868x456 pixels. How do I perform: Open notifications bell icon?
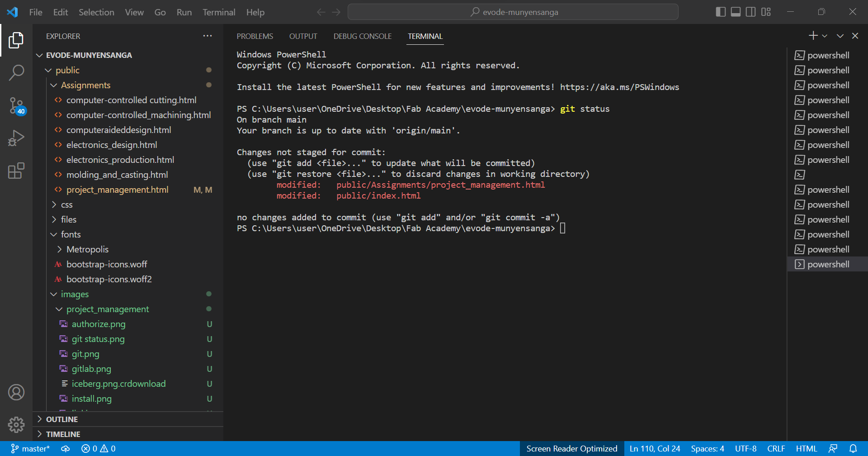[x=853, y=448]
